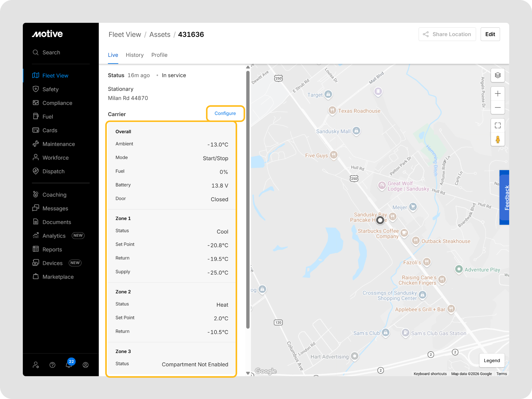Open notifications bell with 22 badge
Image resolution: width=532 pixels, height=399 pixels.
click(69, 365)
